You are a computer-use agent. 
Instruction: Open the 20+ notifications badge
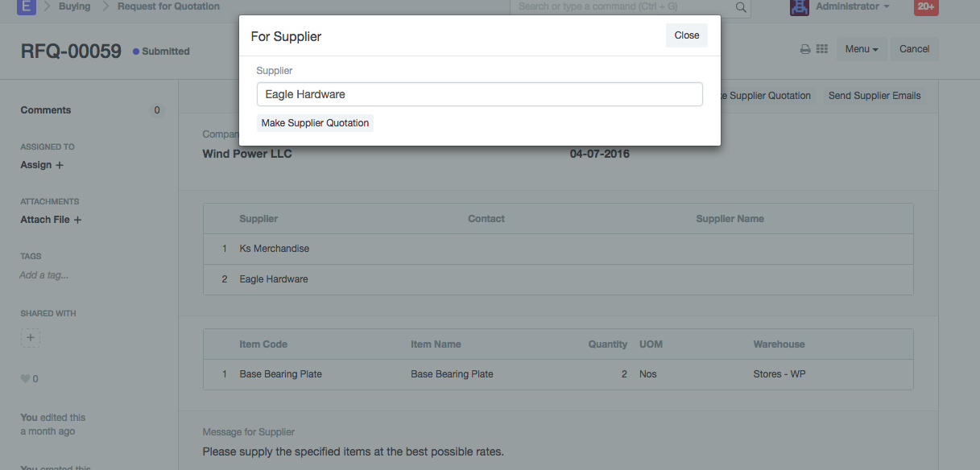click(926, 7)
